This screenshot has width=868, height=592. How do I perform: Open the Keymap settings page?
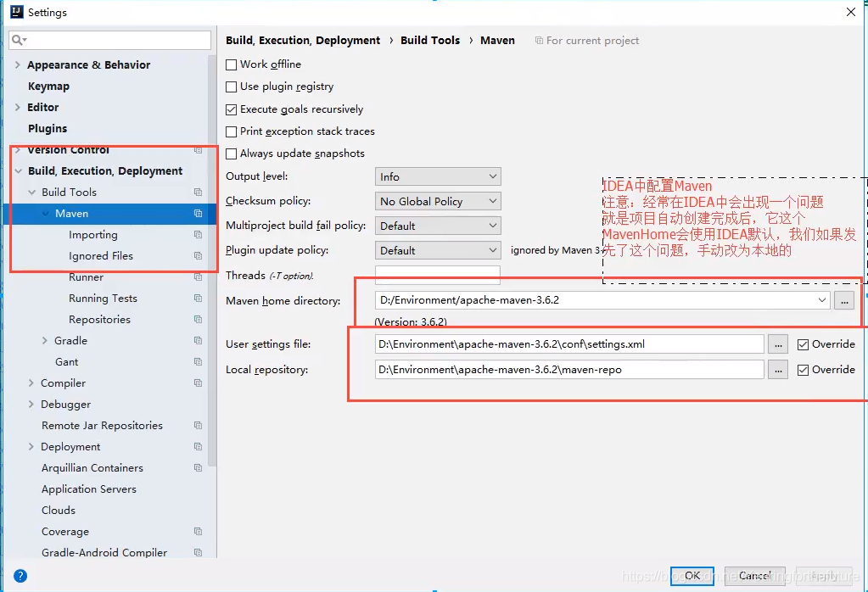pos(48,87)
